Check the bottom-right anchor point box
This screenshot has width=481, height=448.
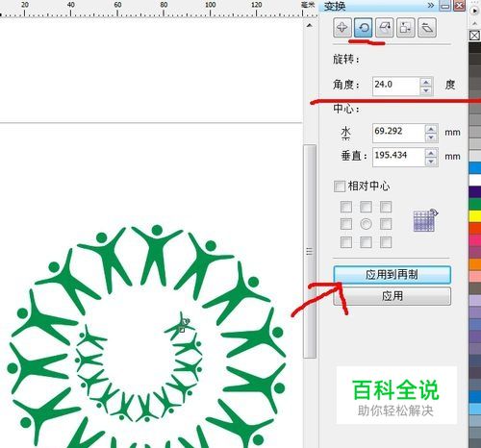[386, 242]
